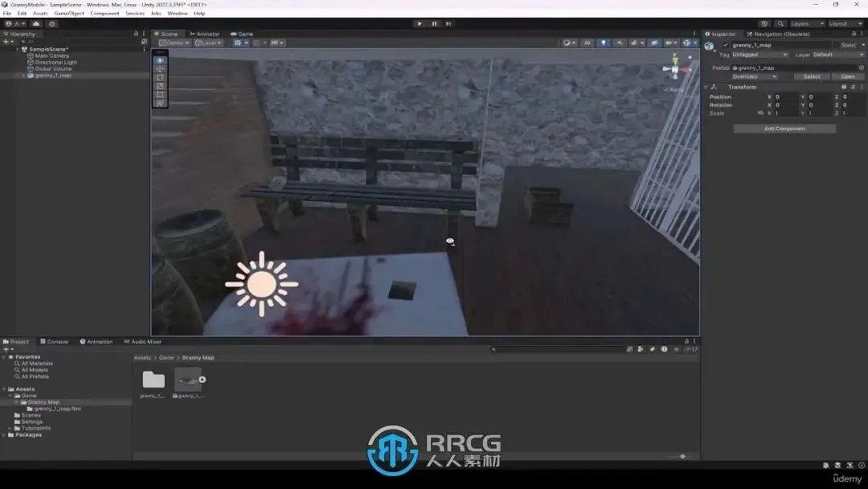Image resolution: width=868 pixels, height=489 pixels.
Task: Toggle 2D view mode in Scene toolbar
Action: (588, 43)
